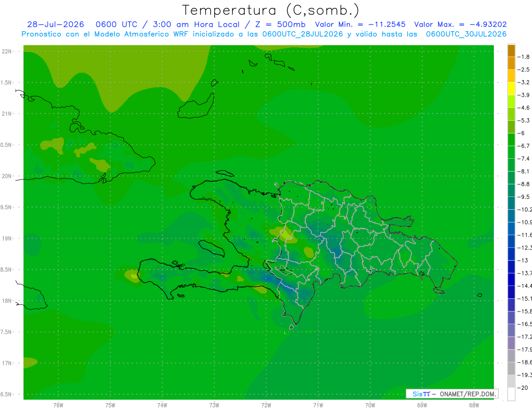Click the '-12.3' legend label
This screenshot has width=532, height=411.
coord(524,247)
